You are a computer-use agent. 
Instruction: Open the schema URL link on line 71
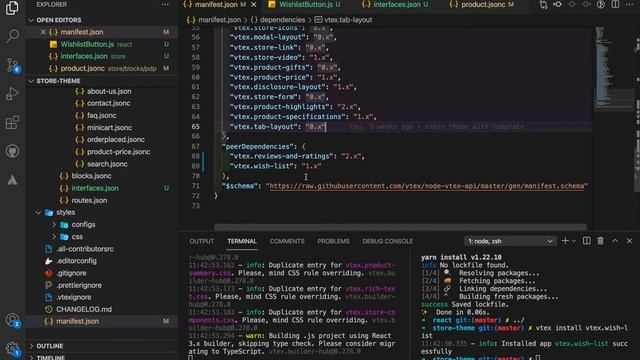[427, 186]
